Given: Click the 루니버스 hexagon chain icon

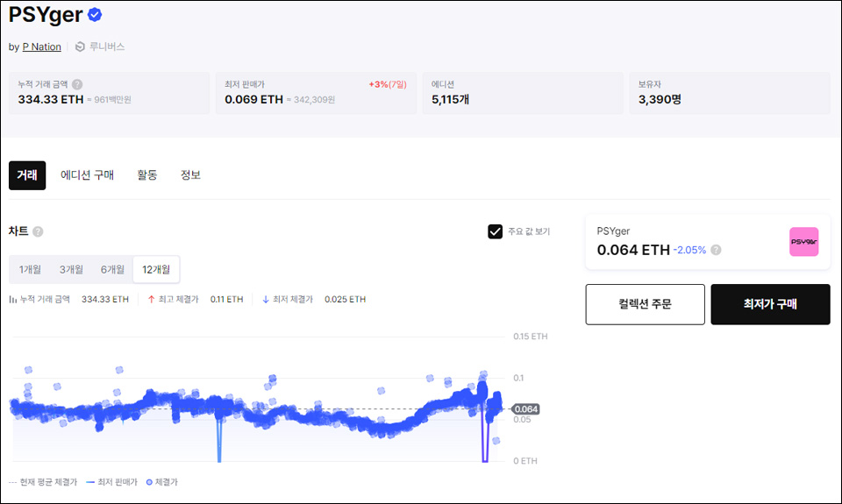Looking at the screenshot, I should point(80,46).
